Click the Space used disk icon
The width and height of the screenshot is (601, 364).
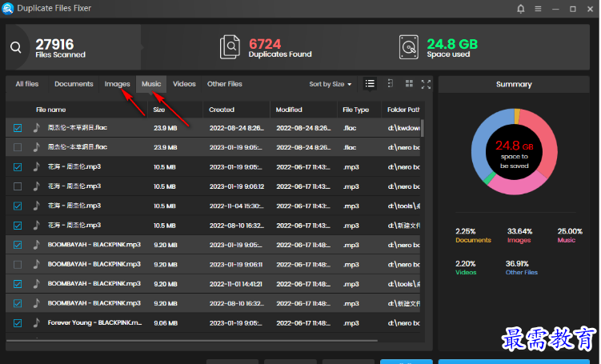[409, 47]
